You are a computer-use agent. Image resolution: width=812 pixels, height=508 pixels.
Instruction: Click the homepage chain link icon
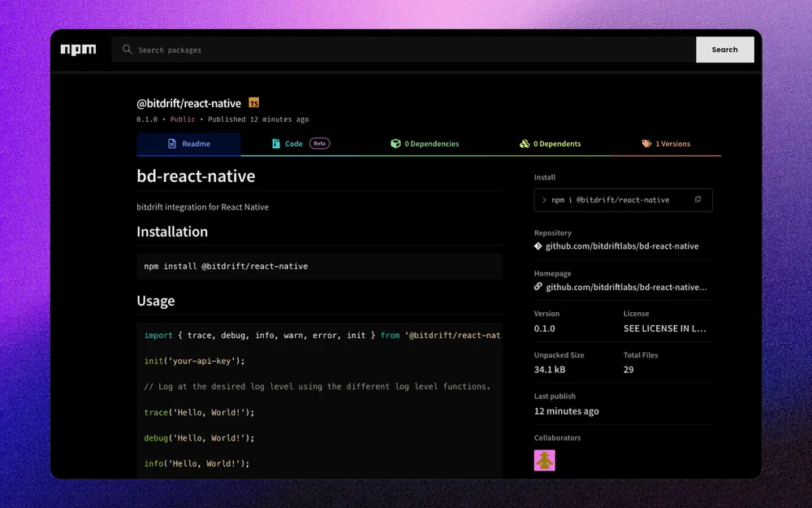pos(538,287)
